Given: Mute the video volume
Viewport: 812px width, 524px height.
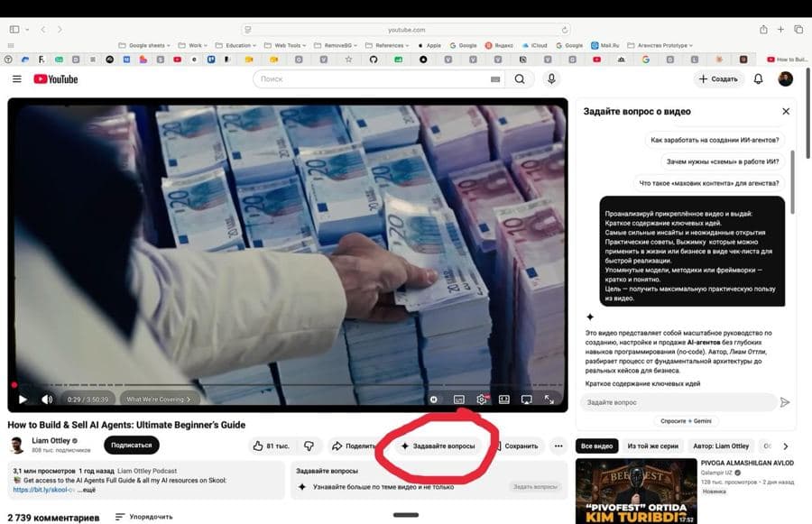Looking at the screenshot, I should pos(47,400).
